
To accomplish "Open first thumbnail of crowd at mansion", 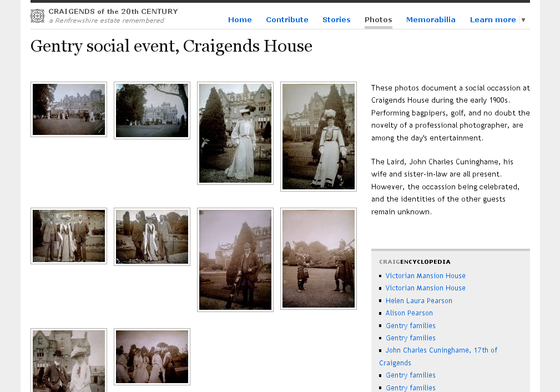I will (x=69, y=109).
